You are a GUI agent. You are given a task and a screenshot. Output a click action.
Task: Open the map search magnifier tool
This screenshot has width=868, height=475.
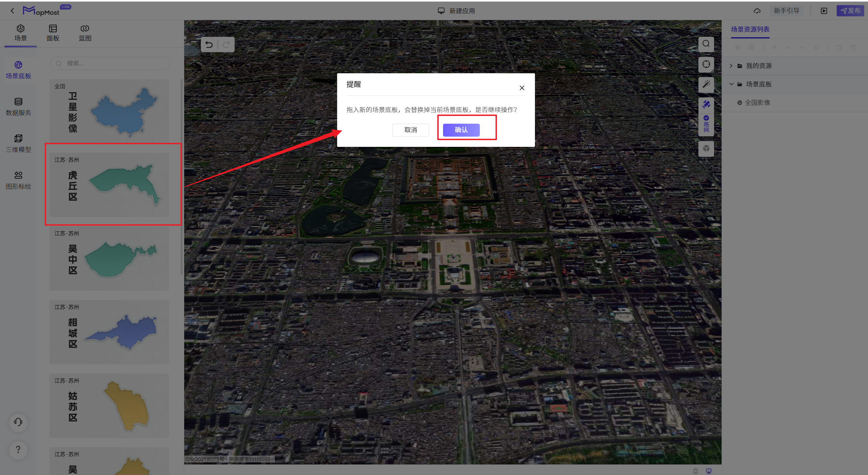coord(706,44)
